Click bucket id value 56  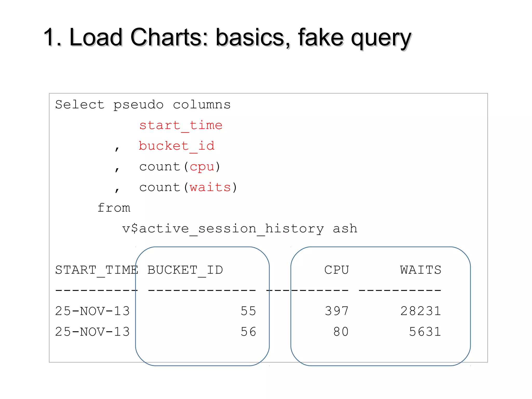[x=248, y=332]
